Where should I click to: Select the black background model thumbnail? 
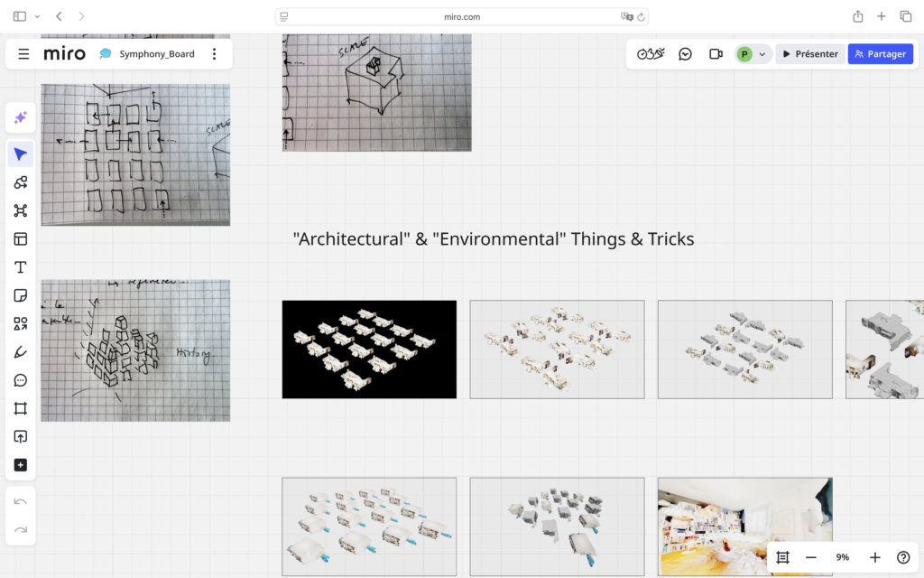[x=369, y=350]
